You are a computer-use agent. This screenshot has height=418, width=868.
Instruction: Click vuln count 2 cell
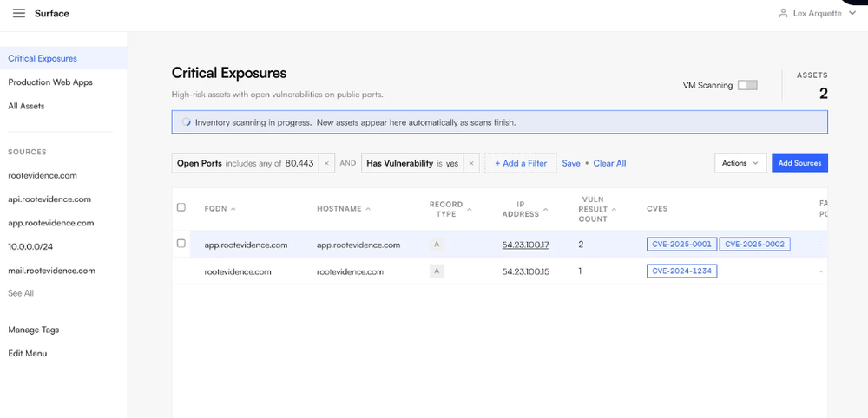tap(581, 244)
